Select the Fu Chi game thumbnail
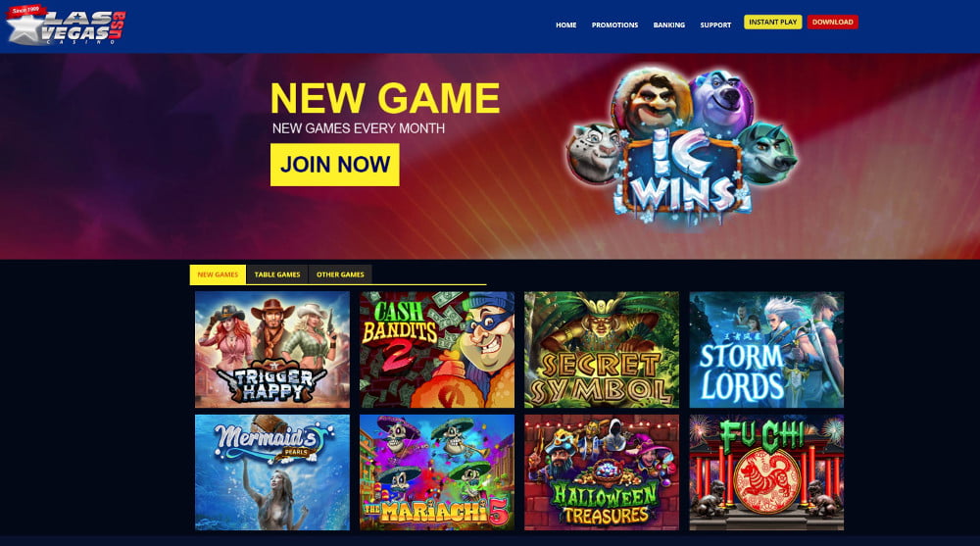This screenshot has width=980, height=546. pos(766,472)
